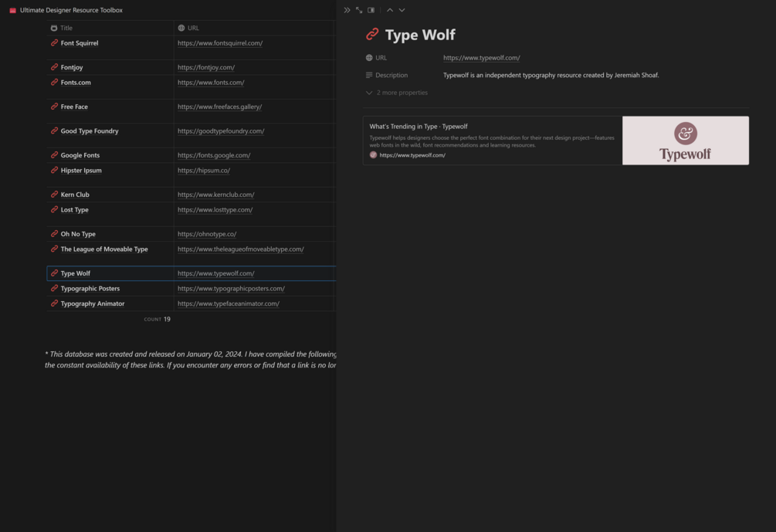Open typewolf.com link in URL property
776x532 pixels.
[x=482, y=58]
